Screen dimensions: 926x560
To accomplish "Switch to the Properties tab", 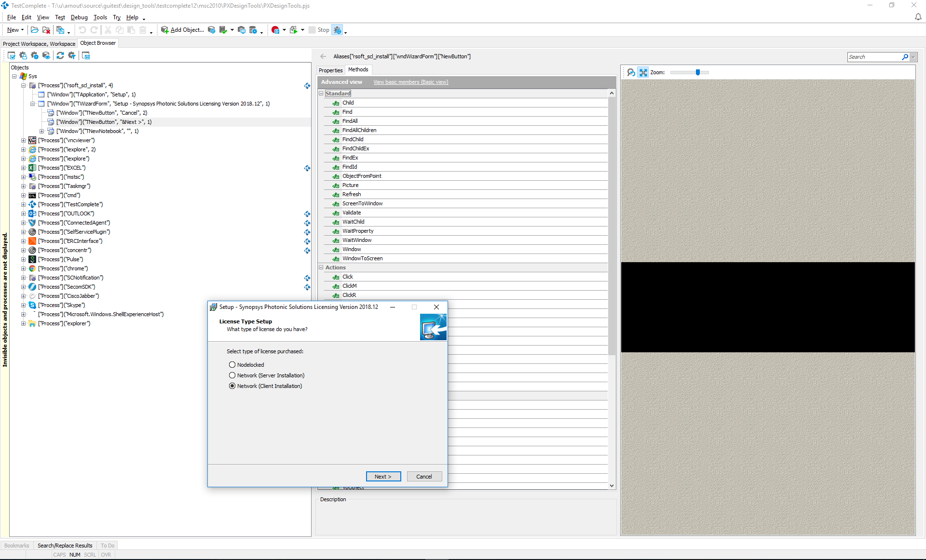I will pyautogui.click(x=330, y=70).
